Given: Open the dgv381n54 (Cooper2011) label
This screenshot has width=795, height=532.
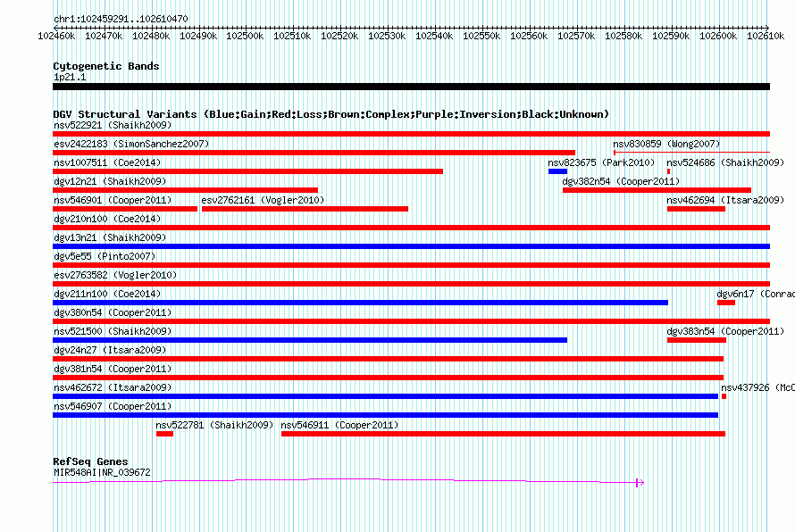Looking at the screenshot, I should pos(113,369).
